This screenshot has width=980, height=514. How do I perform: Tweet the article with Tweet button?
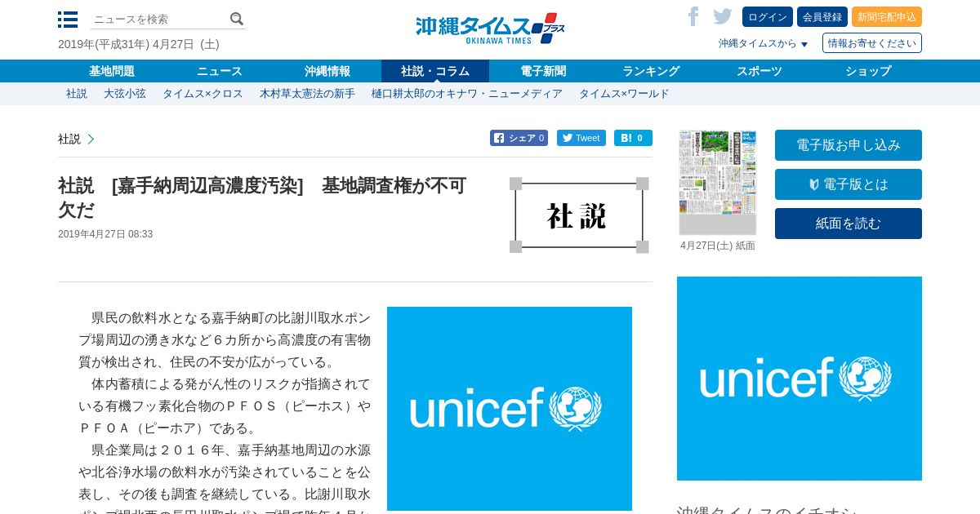(581, 138)
